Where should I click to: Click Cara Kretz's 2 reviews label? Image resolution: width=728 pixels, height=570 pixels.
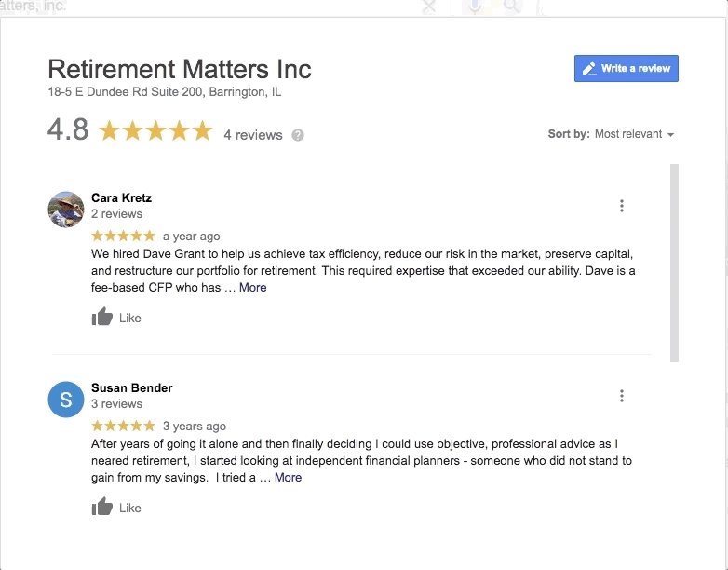[x=116, y=214]
